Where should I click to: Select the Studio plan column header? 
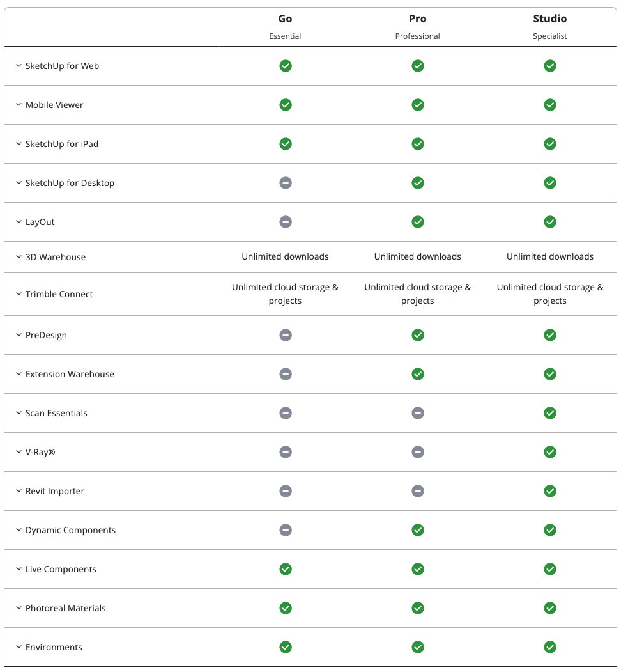click(550, 19)
